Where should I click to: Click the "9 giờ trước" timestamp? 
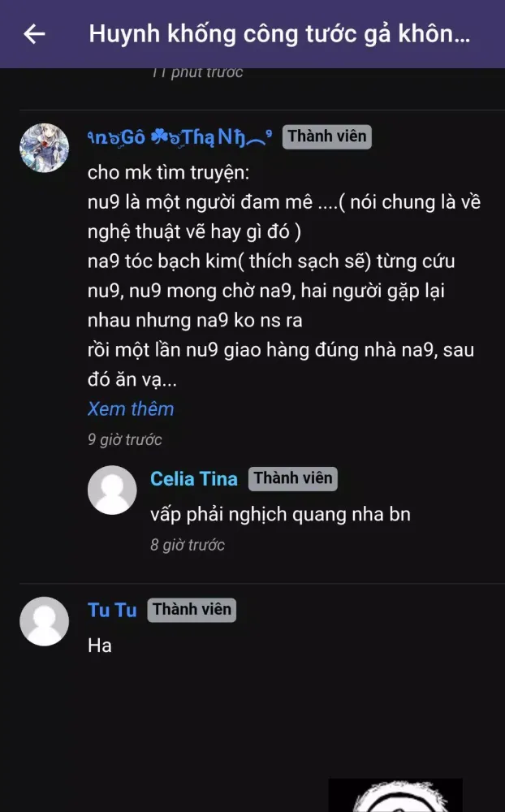click(125, 440)
